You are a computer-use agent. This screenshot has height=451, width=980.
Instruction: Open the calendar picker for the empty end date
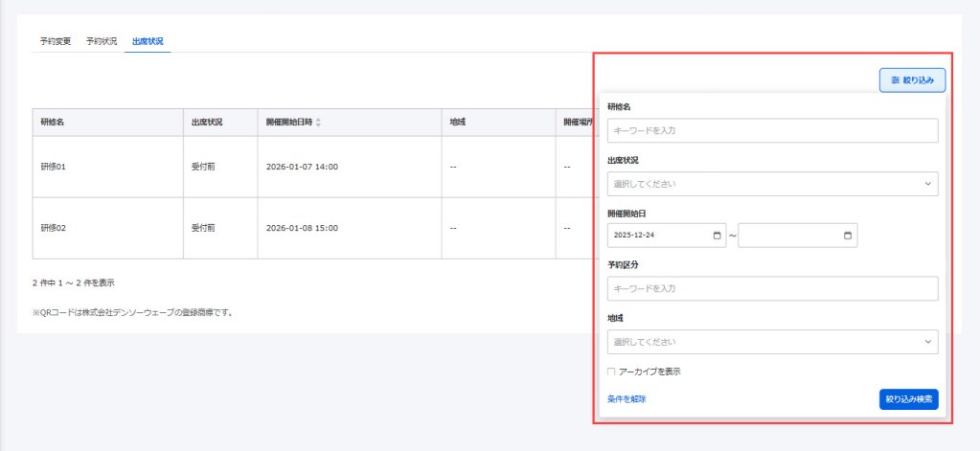point(848,236)
